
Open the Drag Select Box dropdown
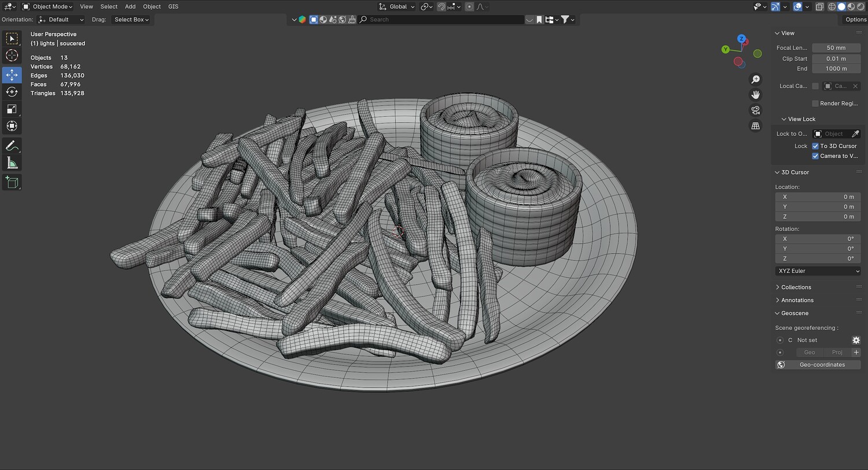pos(131,20)
